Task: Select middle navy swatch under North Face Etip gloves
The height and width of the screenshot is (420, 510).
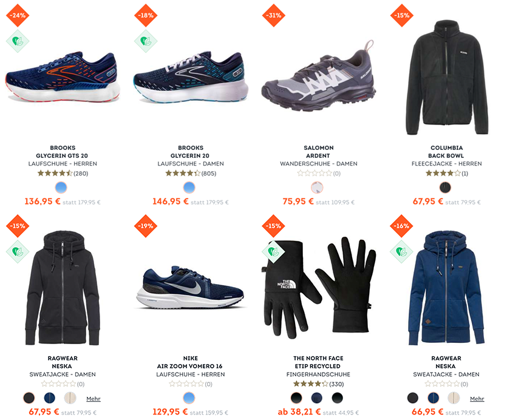Action: click(317, 398)
